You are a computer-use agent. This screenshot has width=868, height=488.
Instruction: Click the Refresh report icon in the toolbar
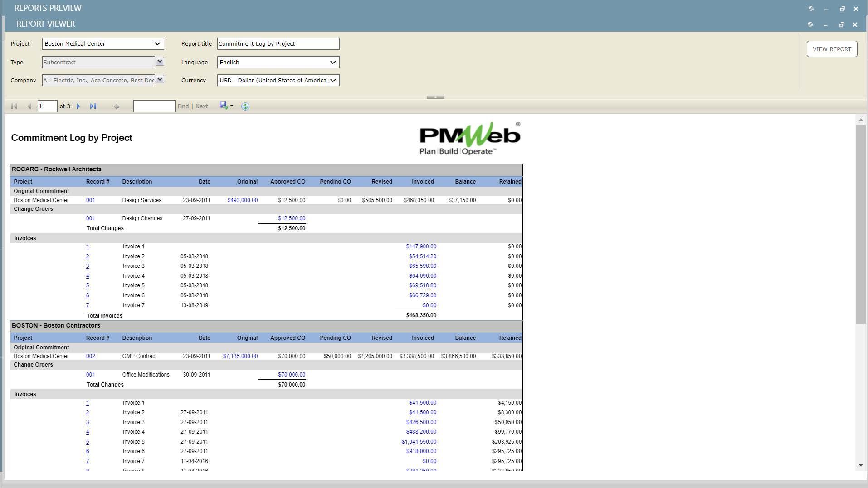245,106
